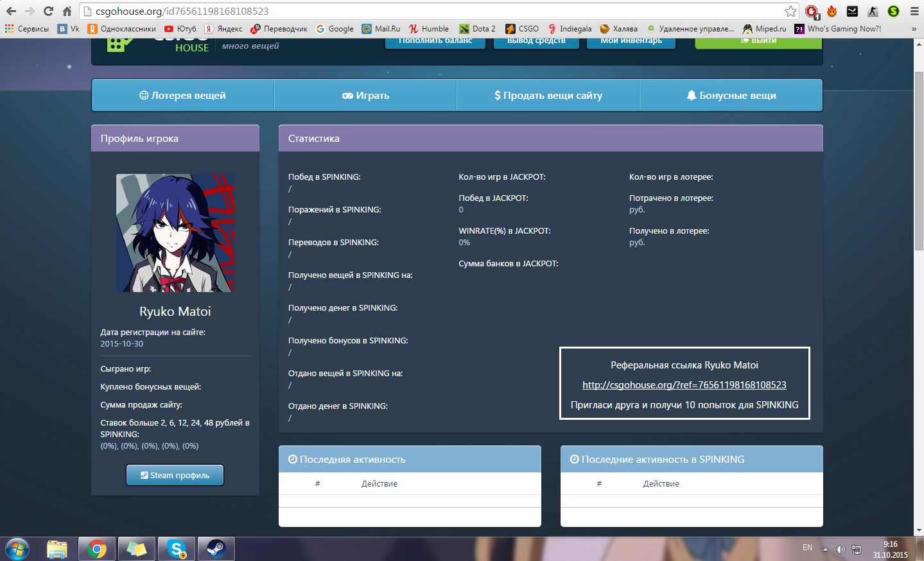Open Google Chrome in the taskbar
This screenshot has width=924, height=561.
97,549
